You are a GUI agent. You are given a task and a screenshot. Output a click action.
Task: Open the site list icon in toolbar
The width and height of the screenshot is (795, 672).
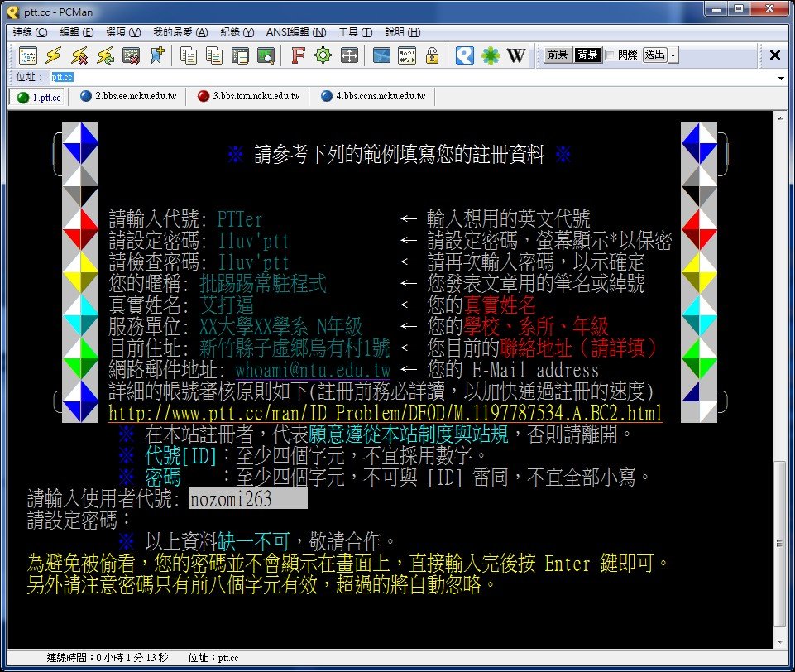point(28,55)
